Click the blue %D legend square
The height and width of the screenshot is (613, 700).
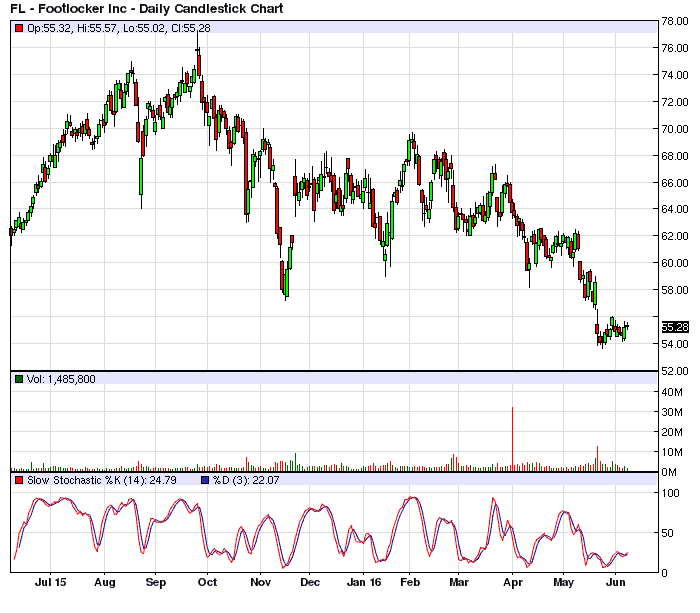tap(205, 480)
